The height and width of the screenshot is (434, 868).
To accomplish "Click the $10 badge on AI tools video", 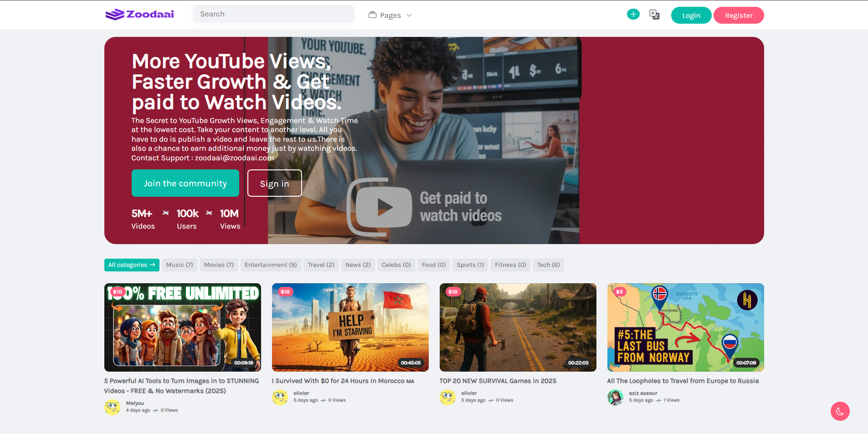I will coord(118,292).
